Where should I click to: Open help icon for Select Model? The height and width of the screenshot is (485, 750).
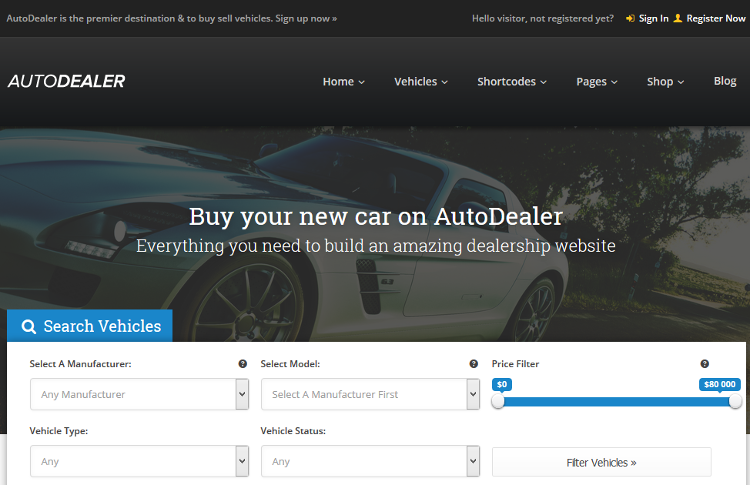point(474,364)
